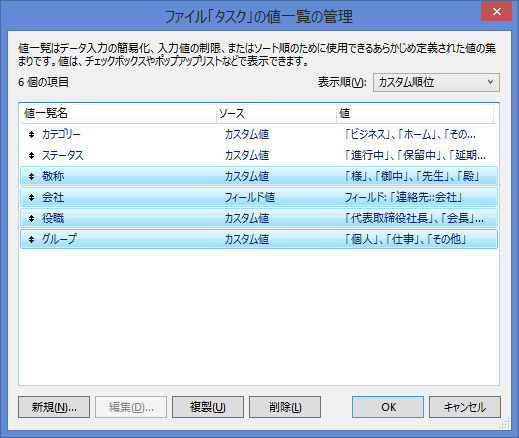Click the reorder handle beside 敬称
This screenshot has height=438, width=519.
(x=31, y=176)
